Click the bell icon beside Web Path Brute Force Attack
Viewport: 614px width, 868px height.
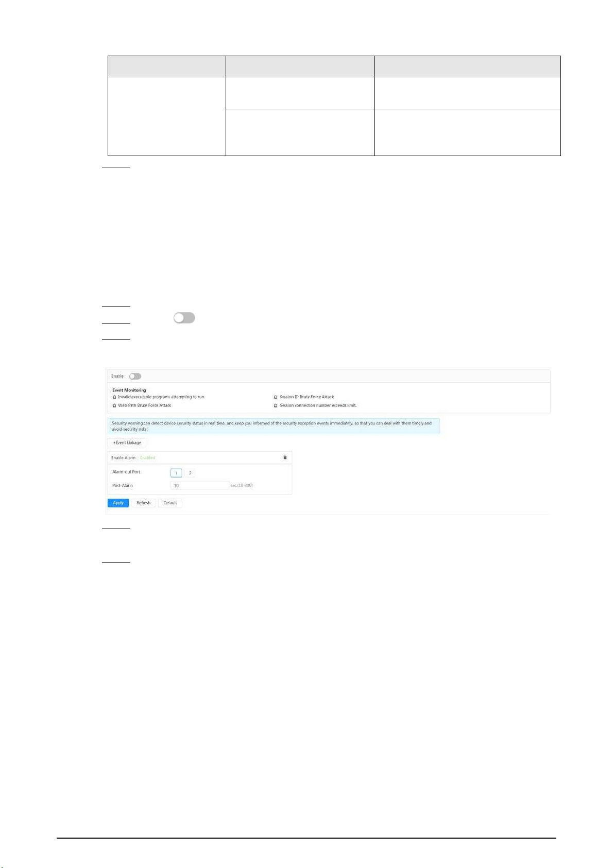114,406
